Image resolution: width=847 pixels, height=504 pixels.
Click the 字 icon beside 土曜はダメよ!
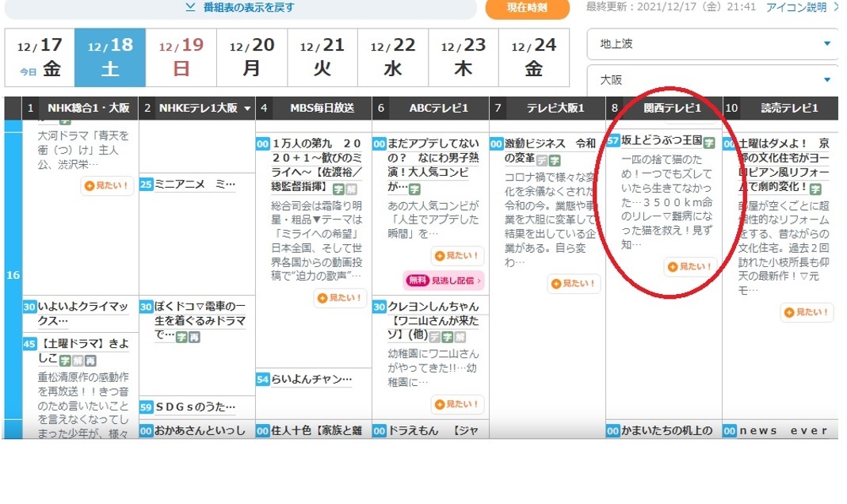[815, 189]
